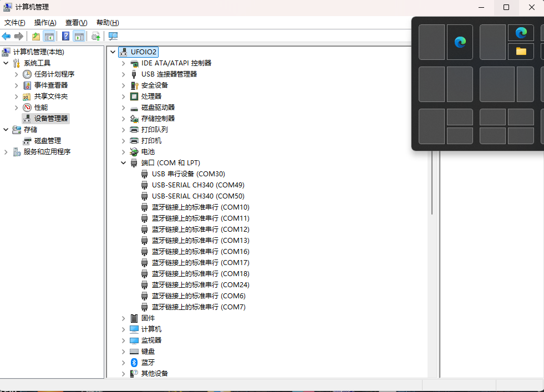Click the 性能 gauge icon in the left tree
The width and height of the screenshot is (544, 392).
[x=27, y=108]
